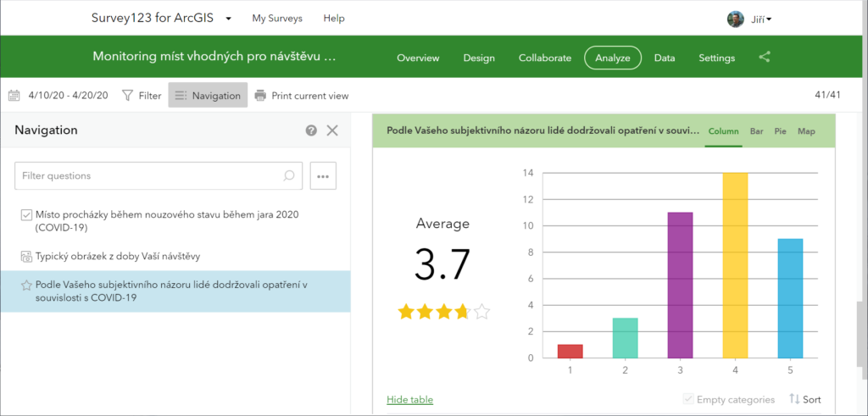Click the Print current view button

click(302, 96)
